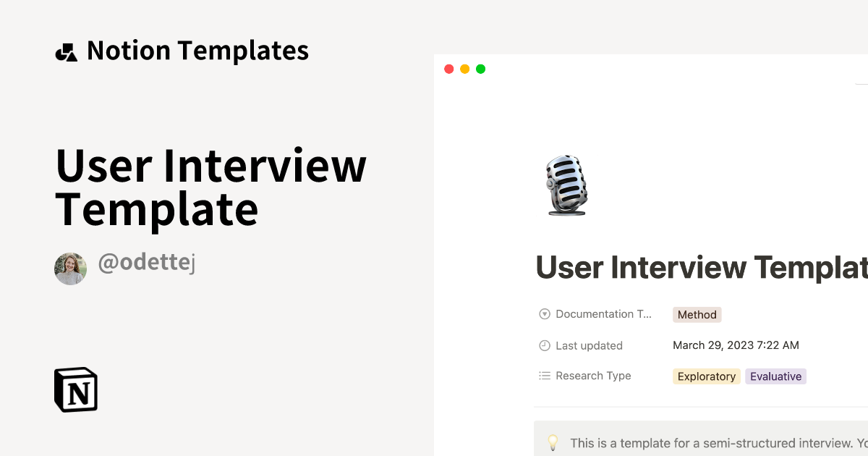The height and width of the screenshot is (456, 868).
Task: Select the purple Evaluative tag
Action: click(x=775, y=376)
